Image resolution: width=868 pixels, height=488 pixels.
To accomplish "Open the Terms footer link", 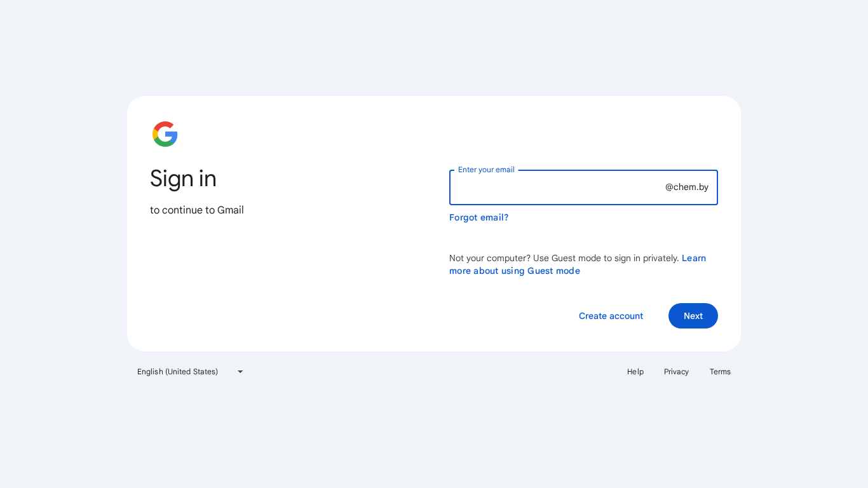I will pyautogui.click(x=720, y=372).
